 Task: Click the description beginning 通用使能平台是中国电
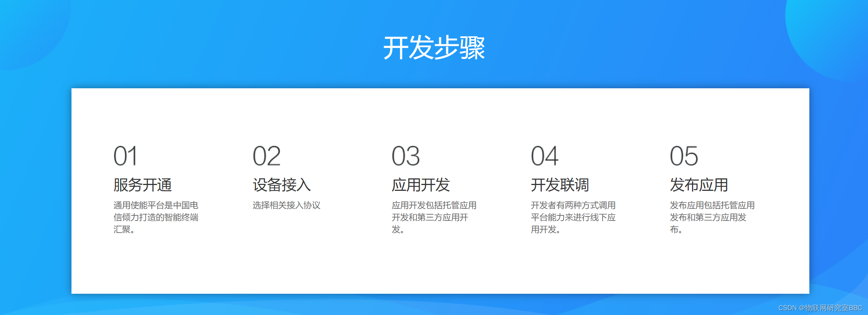pos(156,217)
